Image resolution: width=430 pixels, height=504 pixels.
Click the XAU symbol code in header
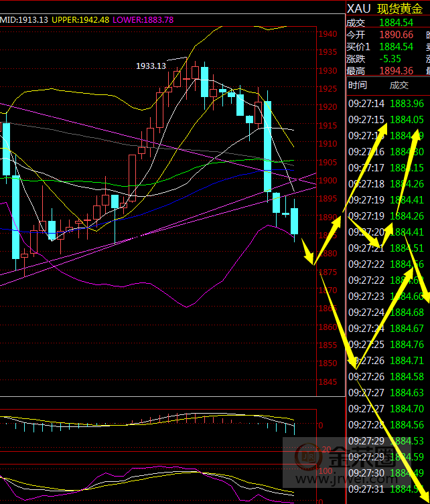tap(358, 8)
